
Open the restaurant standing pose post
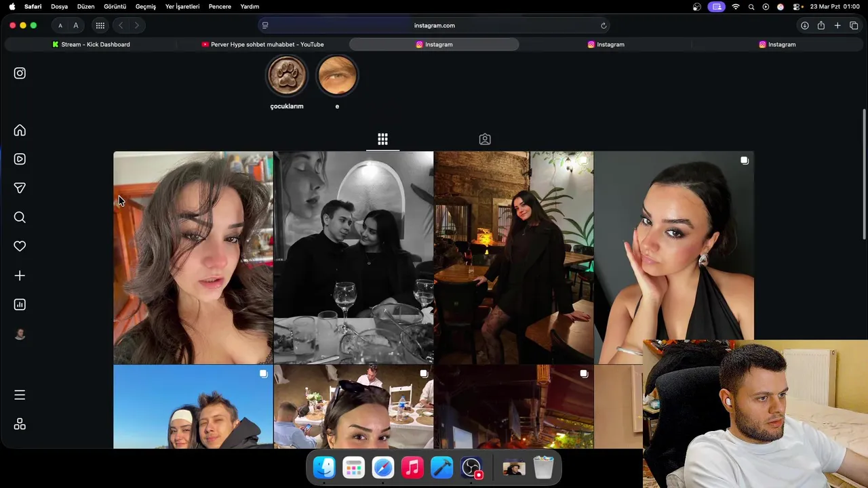tap(513, 258)
